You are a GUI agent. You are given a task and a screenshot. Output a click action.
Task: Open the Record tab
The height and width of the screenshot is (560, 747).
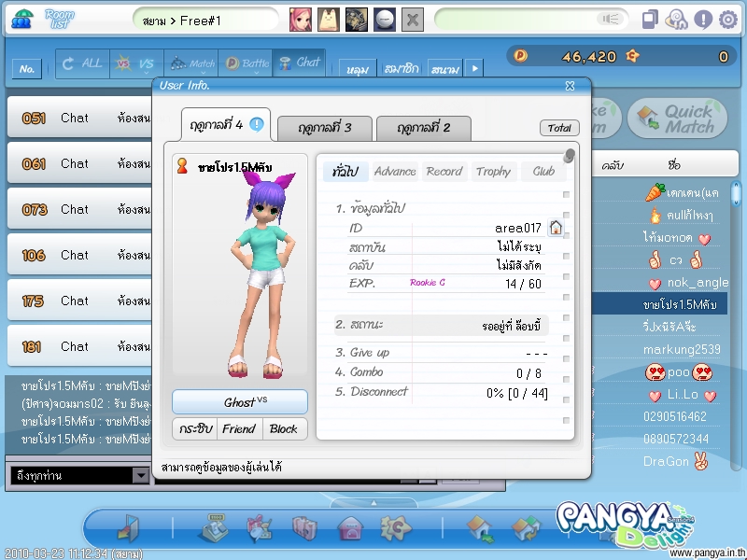coord(444,172)
